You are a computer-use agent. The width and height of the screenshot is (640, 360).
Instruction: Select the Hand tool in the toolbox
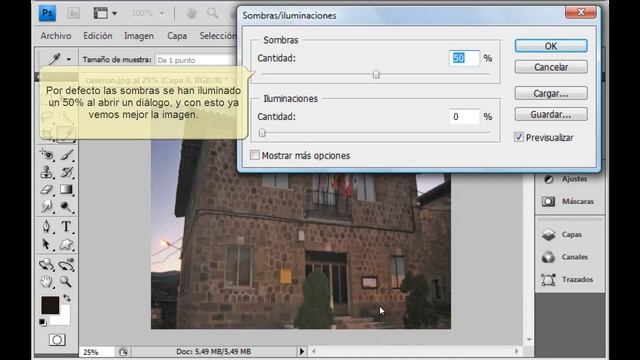point(47,282)
